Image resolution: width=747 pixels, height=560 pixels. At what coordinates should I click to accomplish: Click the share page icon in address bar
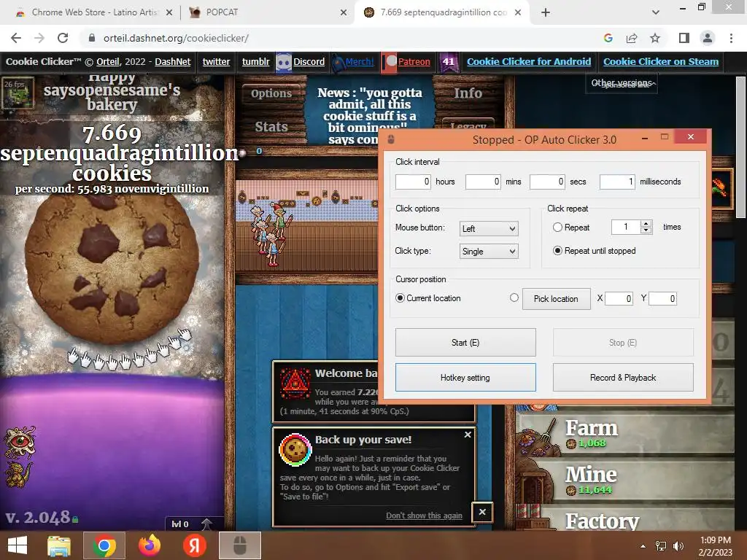tap(632, 38)
